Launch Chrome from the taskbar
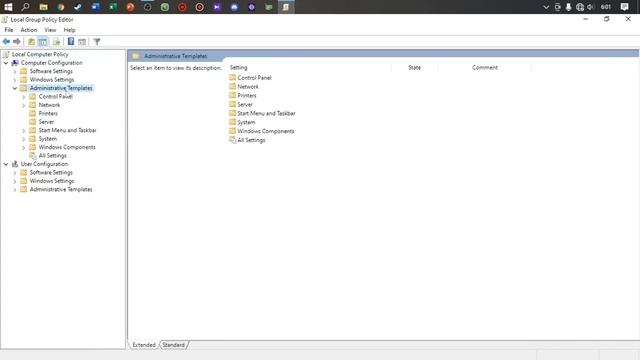Screen dimensions: 640x360 click(x=61, y=7)
